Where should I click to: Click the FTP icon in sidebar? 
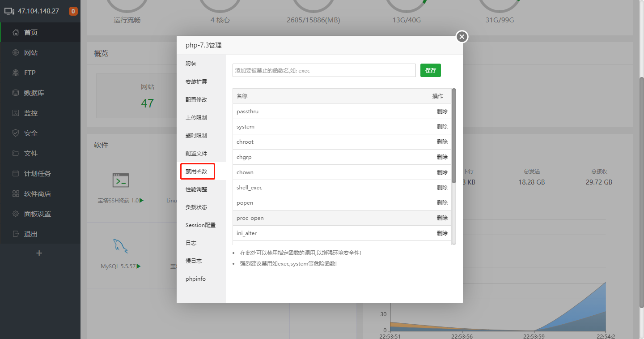(16, 73)
